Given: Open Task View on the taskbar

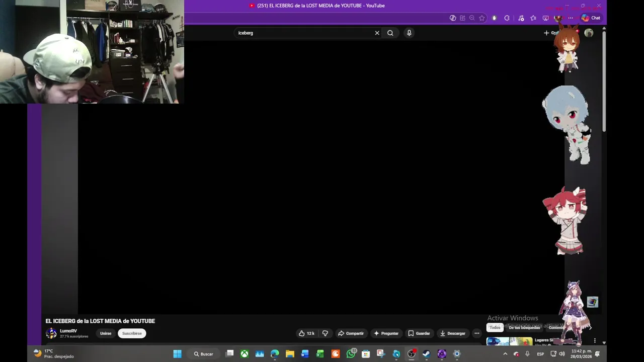Looking at the screenshot, I should pyautogui.click(x=230, y=354).
